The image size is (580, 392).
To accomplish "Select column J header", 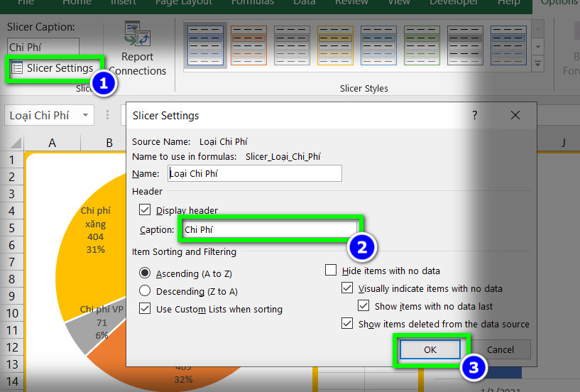I will 564,143.
